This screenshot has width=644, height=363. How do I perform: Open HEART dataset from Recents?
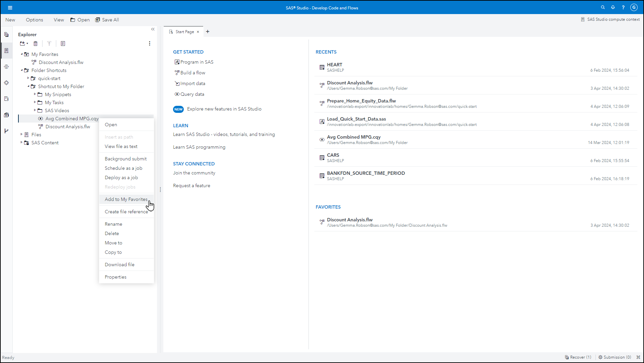[335, 65]
